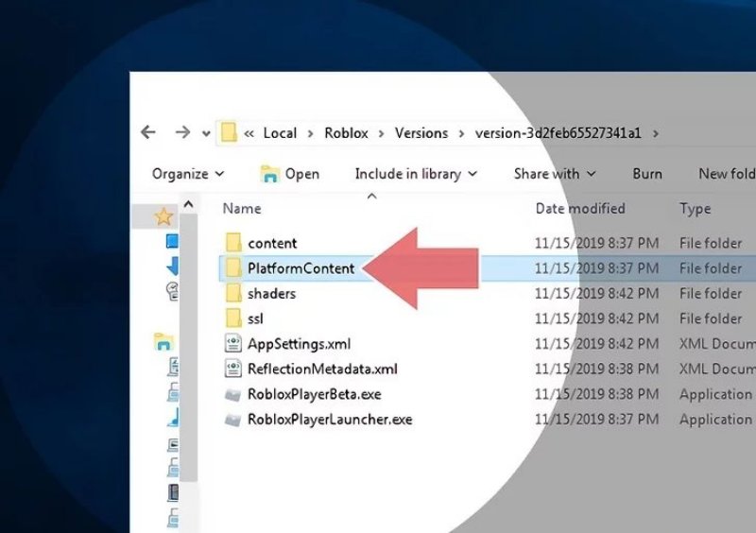The width and height of the screenshot is (756, 533).
Task: Select the RobloxPlayerLauncher.exe file name
Action: point(330,420)
